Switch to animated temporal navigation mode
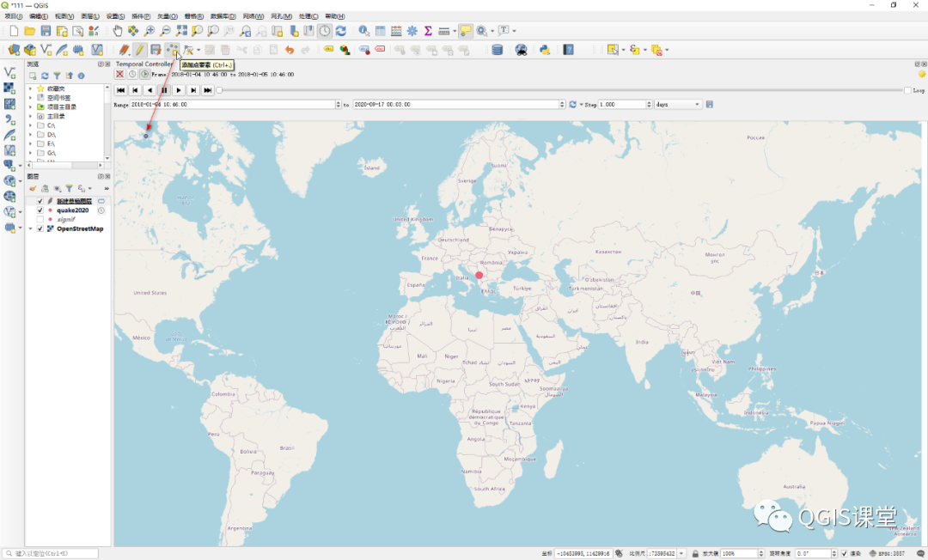 (x=145, y=74)
